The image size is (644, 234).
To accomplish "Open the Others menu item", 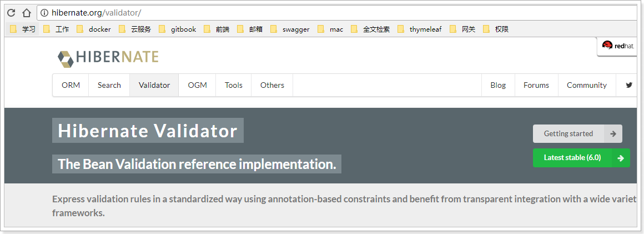I will (x=272, y=85).
